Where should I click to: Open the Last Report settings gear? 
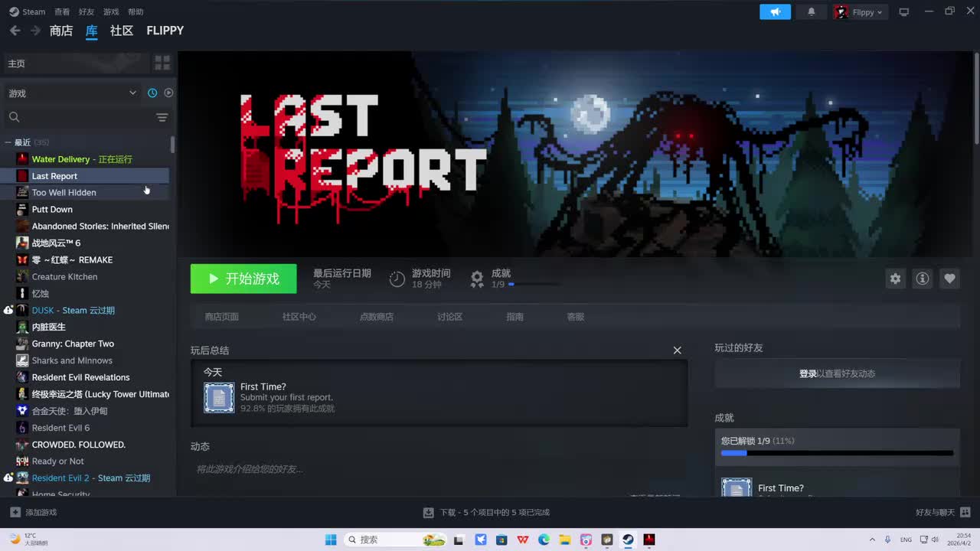[895, 279]
